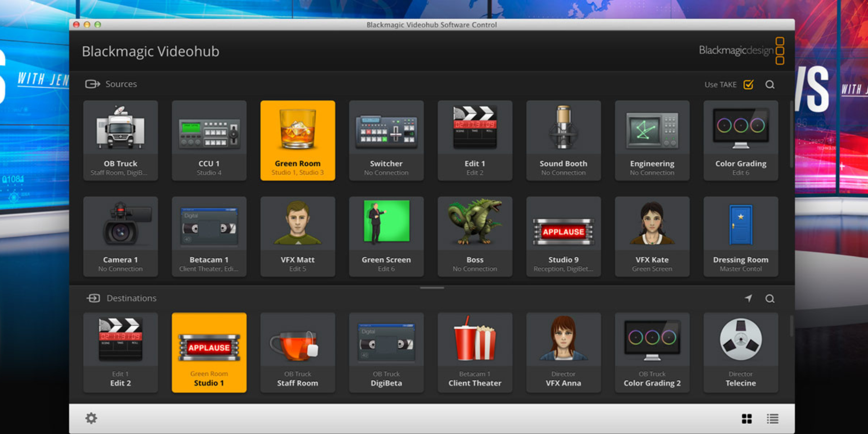Click the Blackmagicdesign logo
This screenshot has height=434, width=868.
tap(741, 51)
